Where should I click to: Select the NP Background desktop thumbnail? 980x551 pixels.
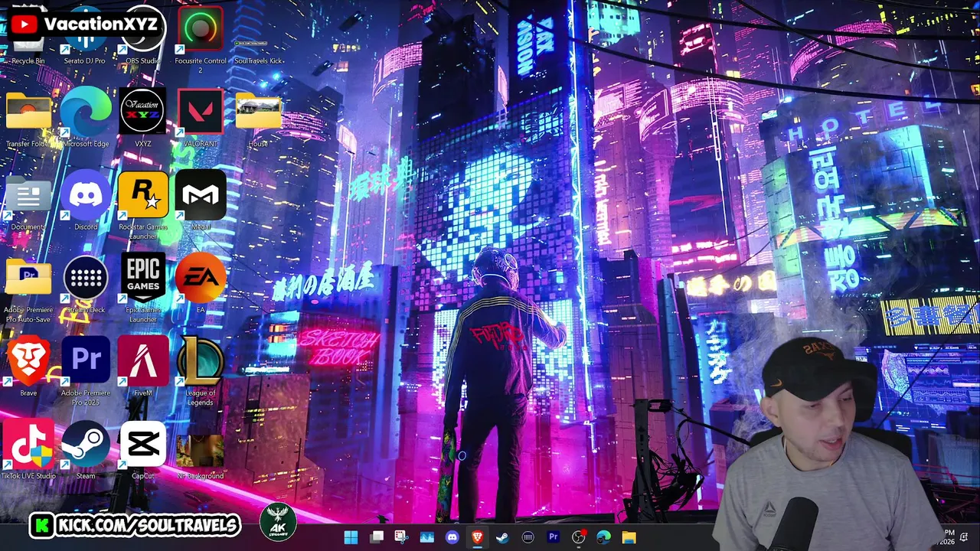tap(201, 455)
